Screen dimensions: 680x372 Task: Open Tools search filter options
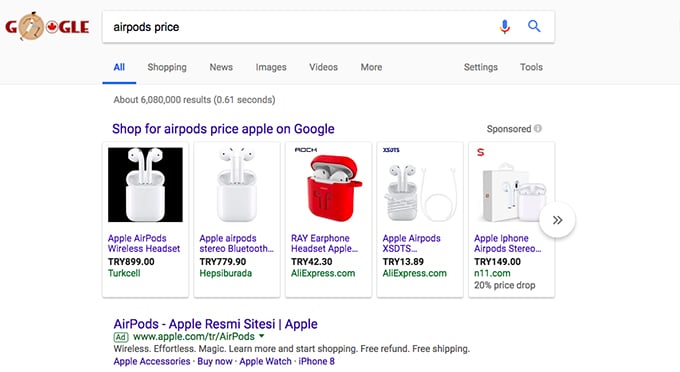(531, 67)
